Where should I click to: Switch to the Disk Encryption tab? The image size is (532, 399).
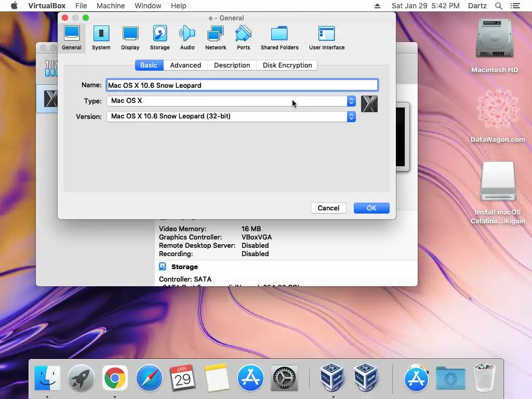287,65
